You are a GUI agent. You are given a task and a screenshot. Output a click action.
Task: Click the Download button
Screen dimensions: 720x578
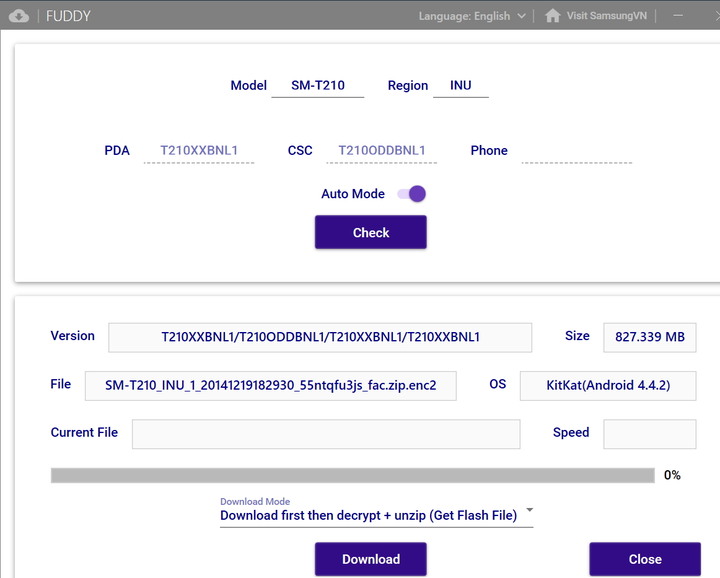[371, 559]
